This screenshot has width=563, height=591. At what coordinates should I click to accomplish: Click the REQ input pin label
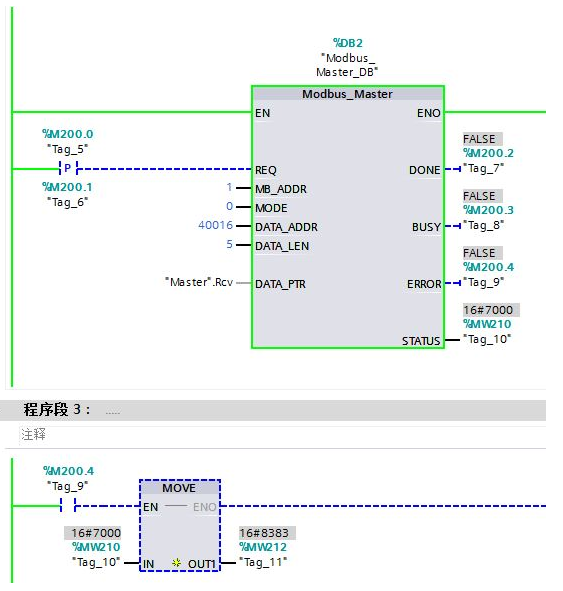click(x=266, y=170)
